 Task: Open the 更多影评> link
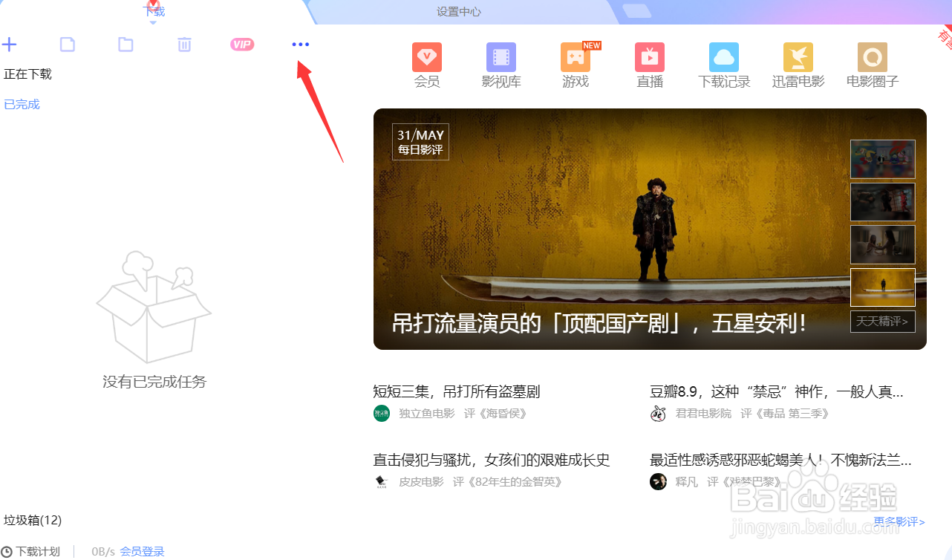[x=899, y=522]
